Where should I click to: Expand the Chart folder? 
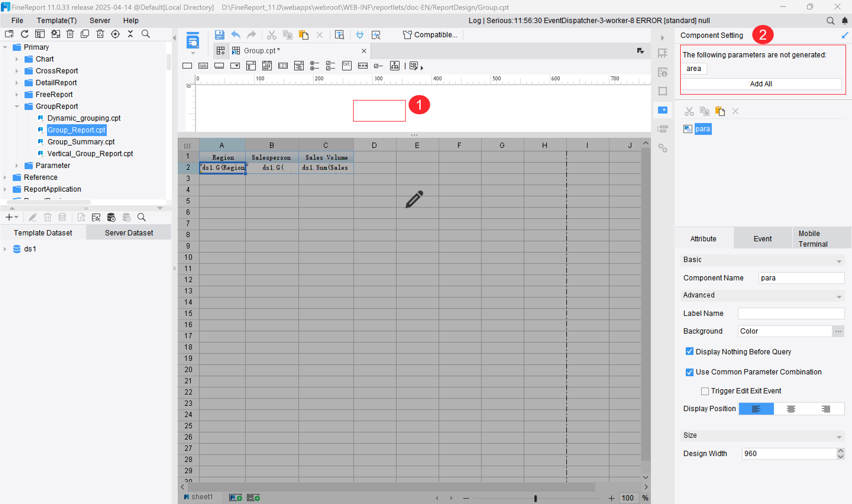tap(17, 59)
